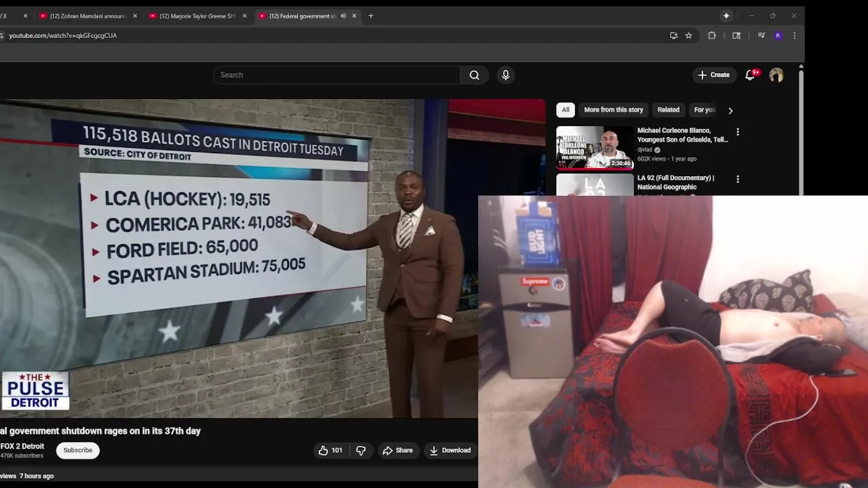The width and height of the screenshot is (868, 488).
Task: Open a new browser tab
Action: [370, 16]
